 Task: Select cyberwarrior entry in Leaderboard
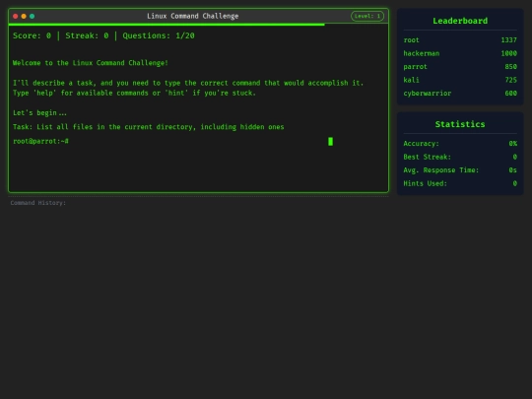(x=460, y=93)
